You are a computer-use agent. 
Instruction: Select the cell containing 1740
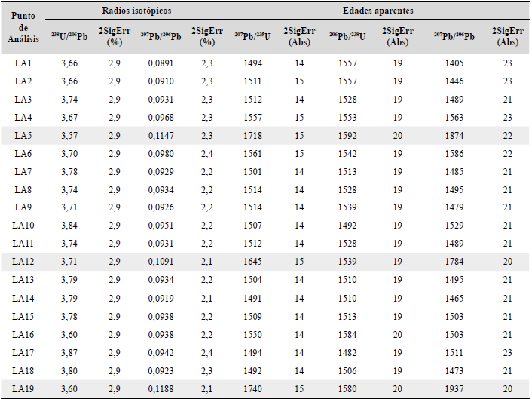point(254,388)
